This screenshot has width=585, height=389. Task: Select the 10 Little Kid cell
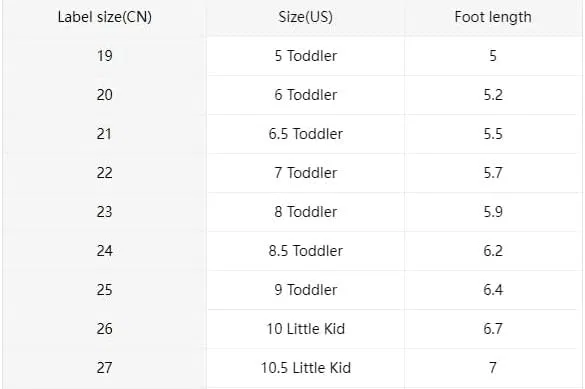[306, 329]
